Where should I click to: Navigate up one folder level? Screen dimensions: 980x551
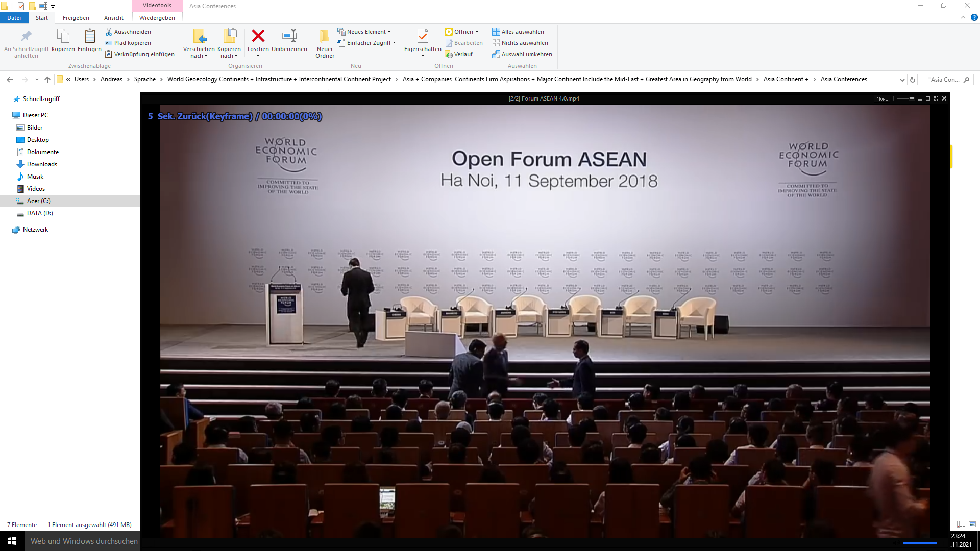(47, 79)
